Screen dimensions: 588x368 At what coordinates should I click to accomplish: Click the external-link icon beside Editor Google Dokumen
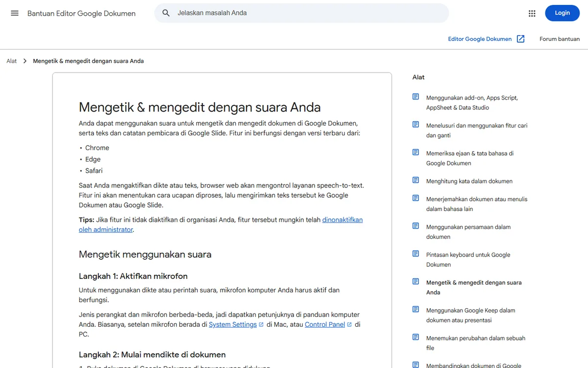pyautogui.click(x=521, y=39)
